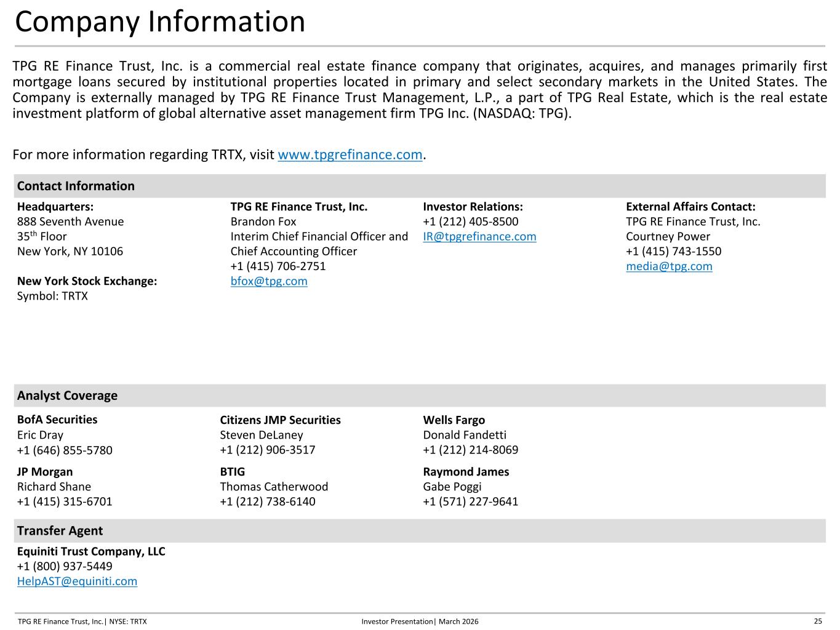The height and width of the screenshot is (630, 840).
Task: Click the Symbol: TRTX text
Action: pyautogui.click(x=52, y=296)
